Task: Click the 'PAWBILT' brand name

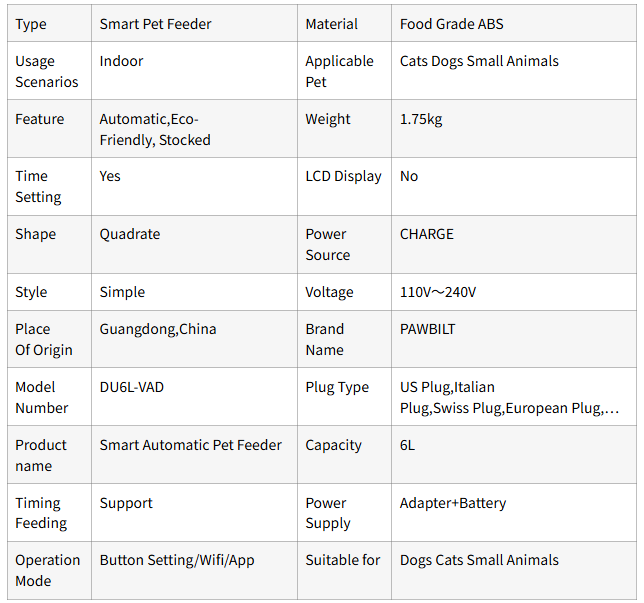Action: [x=428, y=329]
